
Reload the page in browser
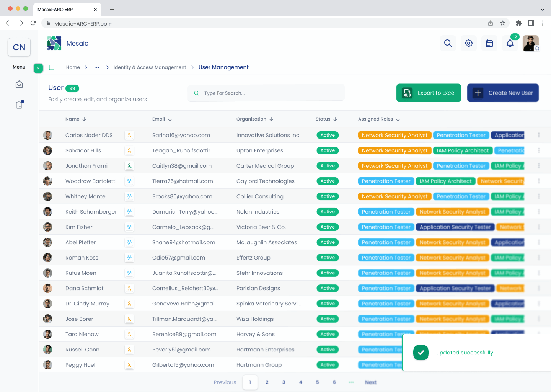[x=33, y=23]
